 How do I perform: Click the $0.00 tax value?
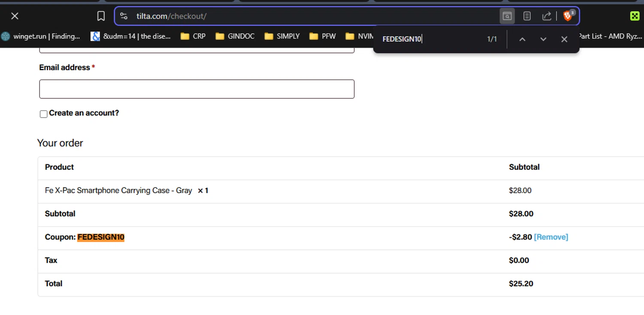(x=519, y=260)
